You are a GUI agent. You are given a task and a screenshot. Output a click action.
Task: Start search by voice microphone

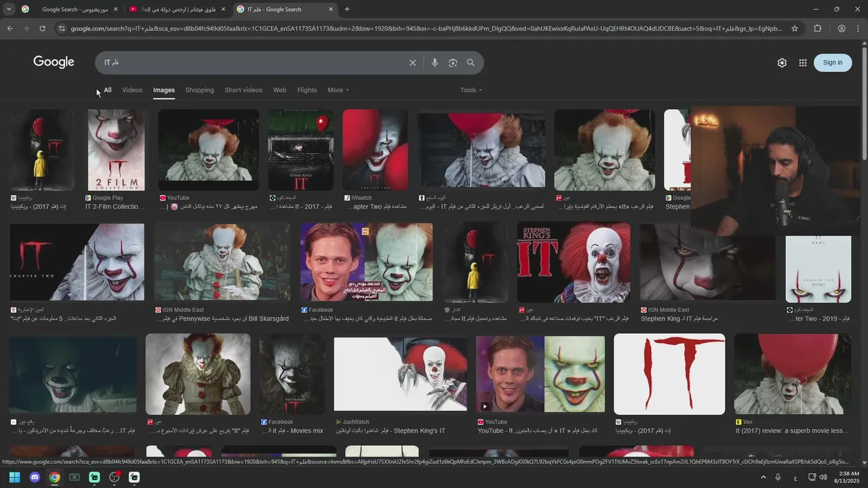[435, 63]
